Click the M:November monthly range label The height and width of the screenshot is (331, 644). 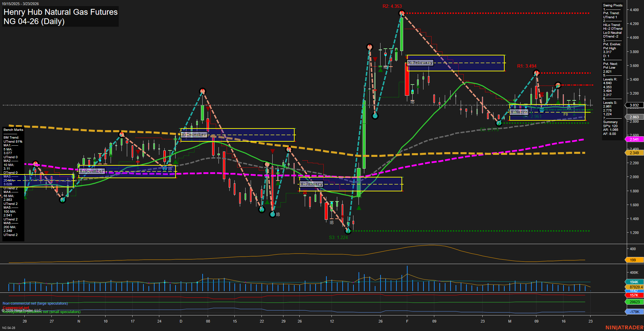click(92, 171)
